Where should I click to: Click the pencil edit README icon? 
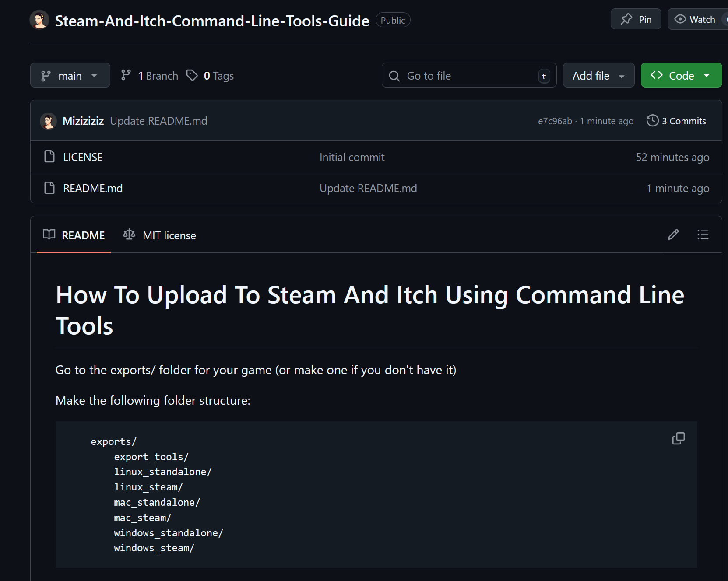pos(673,235)
